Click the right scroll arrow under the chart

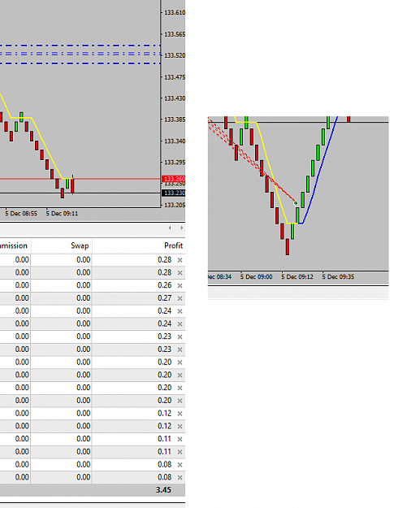(181, 228)
